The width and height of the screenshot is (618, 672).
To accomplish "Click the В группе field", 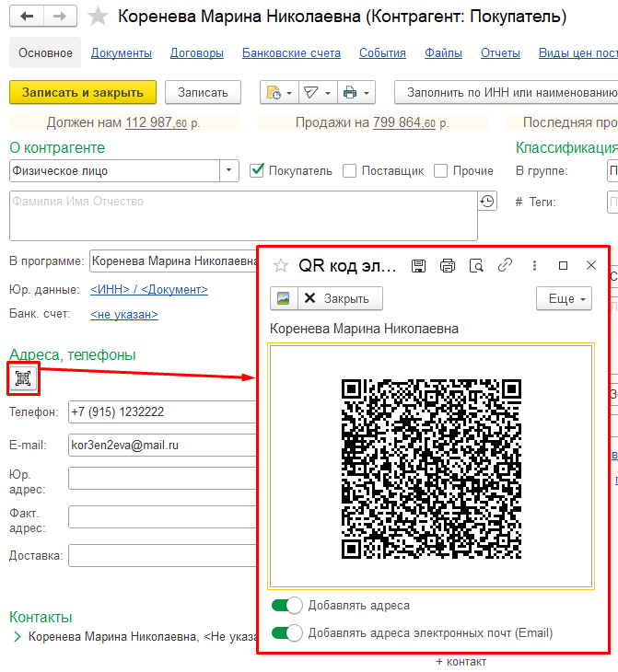I will (612, 170).
